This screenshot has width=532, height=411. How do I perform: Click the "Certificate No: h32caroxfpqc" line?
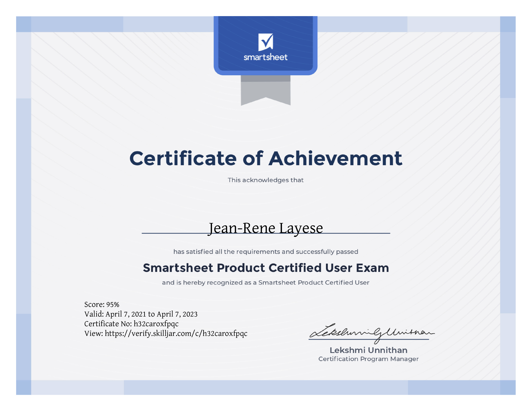coord(131,324)
